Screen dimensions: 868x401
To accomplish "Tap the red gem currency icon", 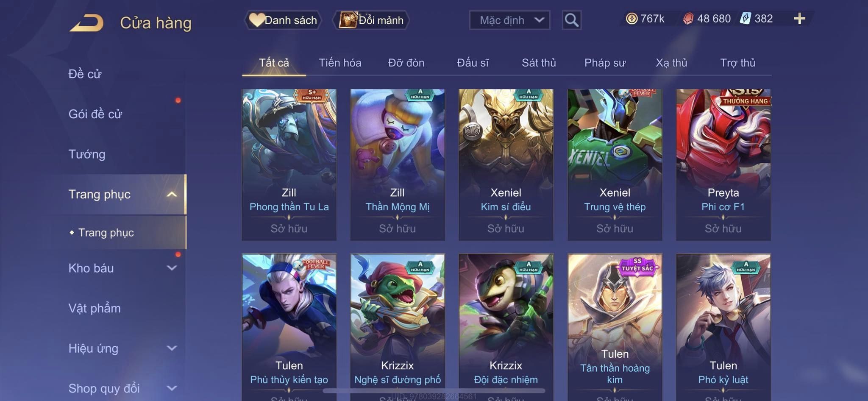I will (688, 19).
